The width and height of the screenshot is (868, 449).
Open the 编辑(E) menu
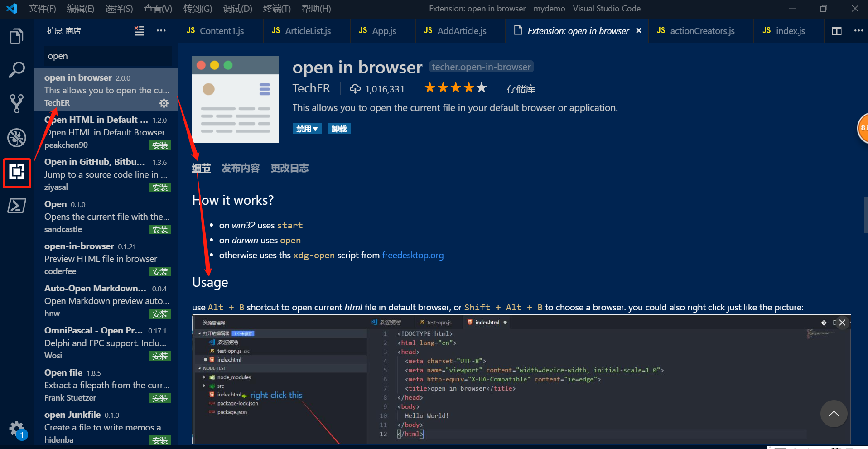pos(81,9)
